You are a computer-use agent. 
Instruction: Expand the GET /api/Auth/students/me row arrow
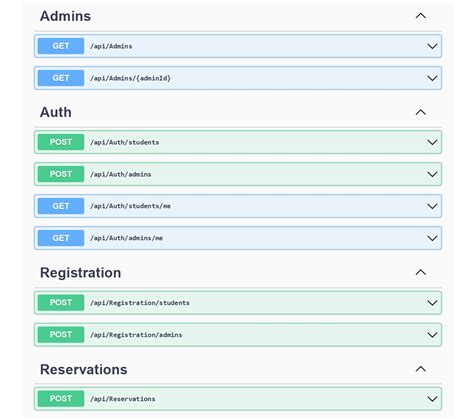pos(432,206)
